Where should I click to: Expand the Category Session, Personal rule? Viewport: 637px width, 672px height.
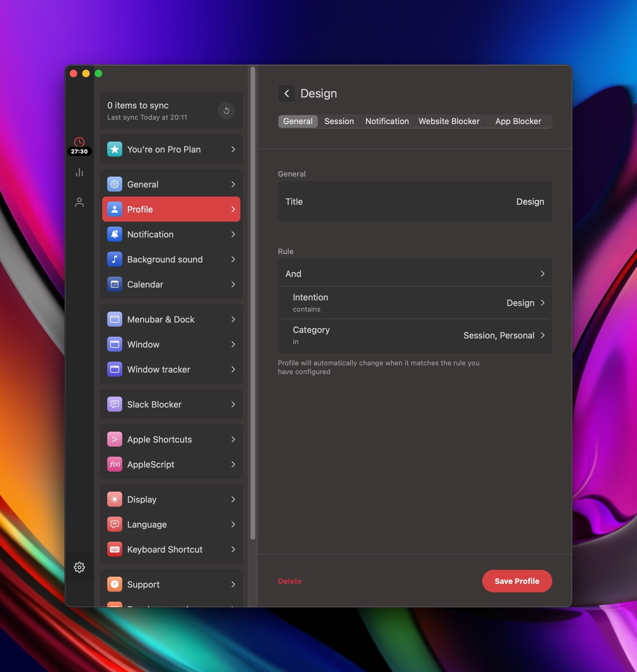[x=414, y=335]
